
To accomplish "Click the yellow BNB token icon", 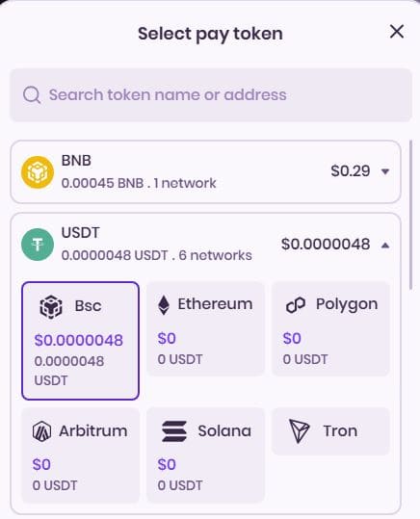I will (x=38, y=172).
